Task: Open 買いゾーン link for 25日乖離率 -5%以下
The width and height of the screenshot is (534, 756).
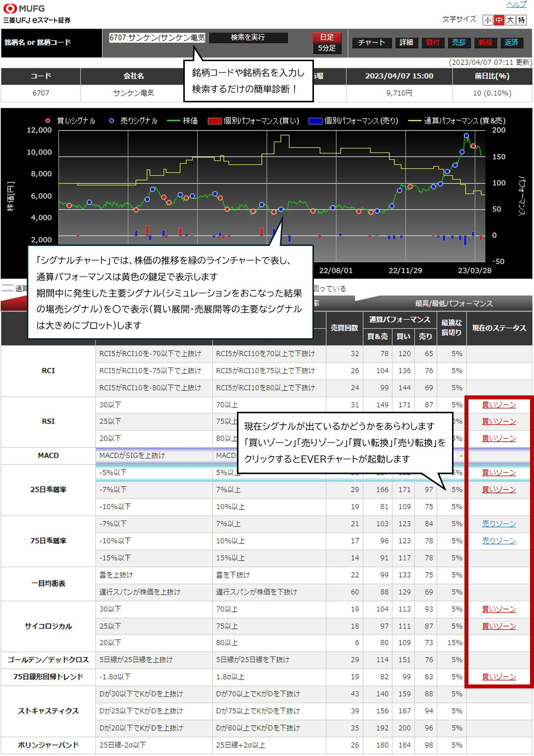Action: (x=499, y=472)
